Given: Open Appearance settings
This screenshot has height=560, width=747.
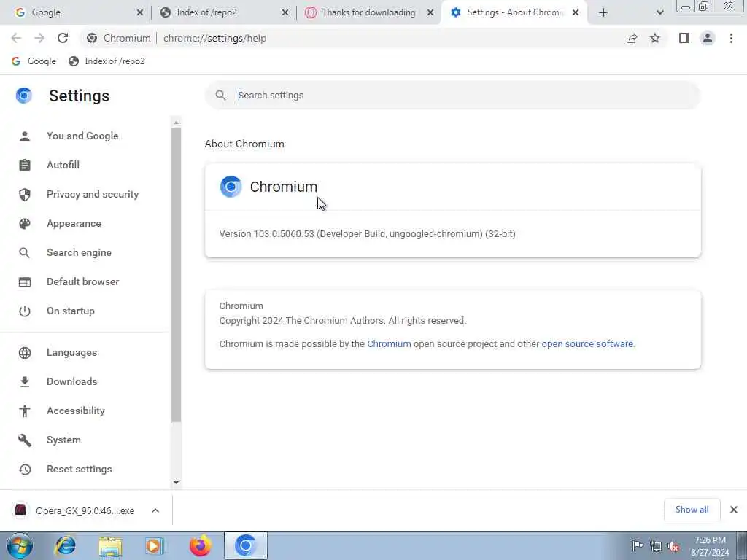Looking at the screenshot, I should pos(74,223).
